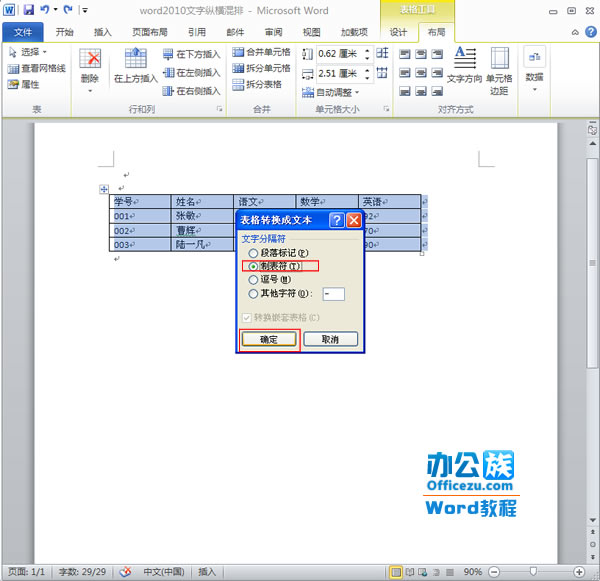Expand the 删除 dropdown arrow
Image resolution: width=600 pixels, height=581 pixels.
(x=90, y=91)
